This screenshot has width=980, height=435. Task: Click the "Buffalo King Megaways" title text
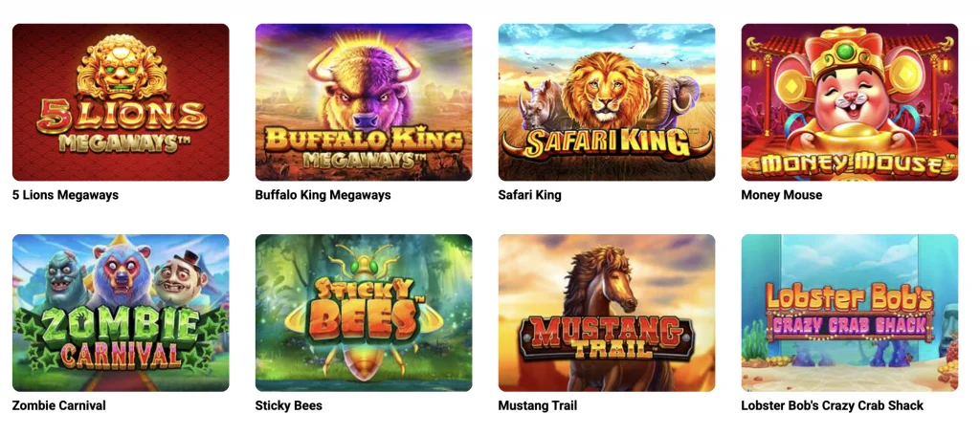323,195
